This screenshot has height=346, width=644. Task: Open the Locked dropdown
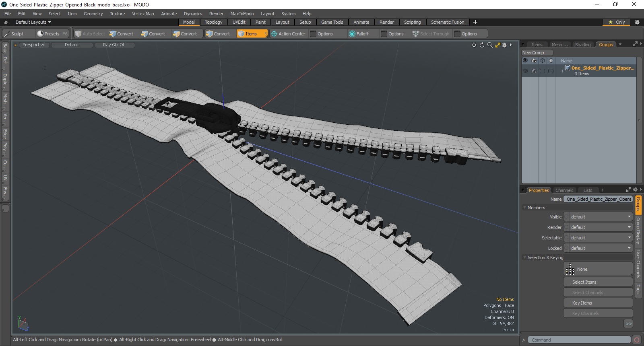(x=598, y=248)
